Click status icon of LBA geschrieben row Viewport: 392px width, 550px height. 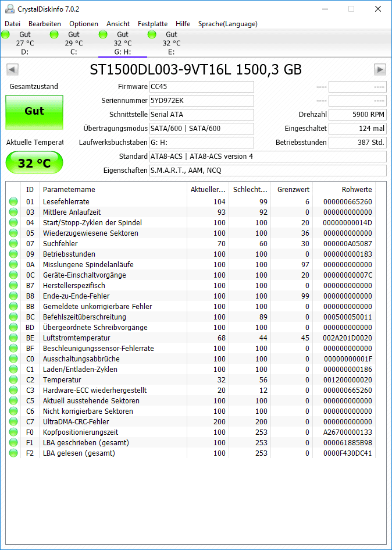[13, 443]
